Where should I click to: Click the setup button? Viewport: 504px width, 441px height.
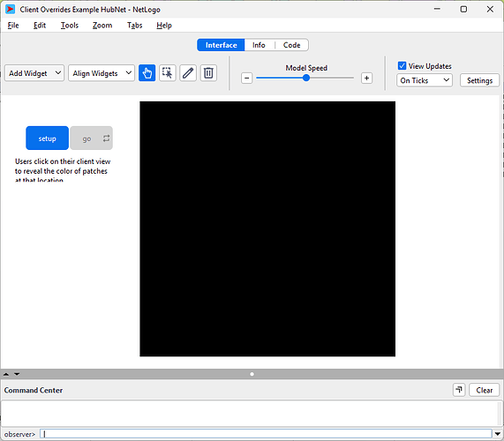coord(48,138)
